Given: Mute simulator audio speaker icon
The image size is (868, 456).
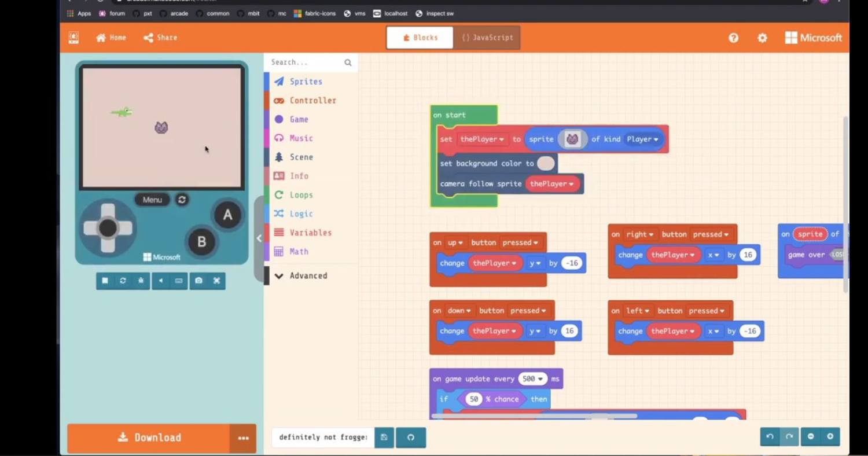Looking at the screenshot, I should point(161,281).
